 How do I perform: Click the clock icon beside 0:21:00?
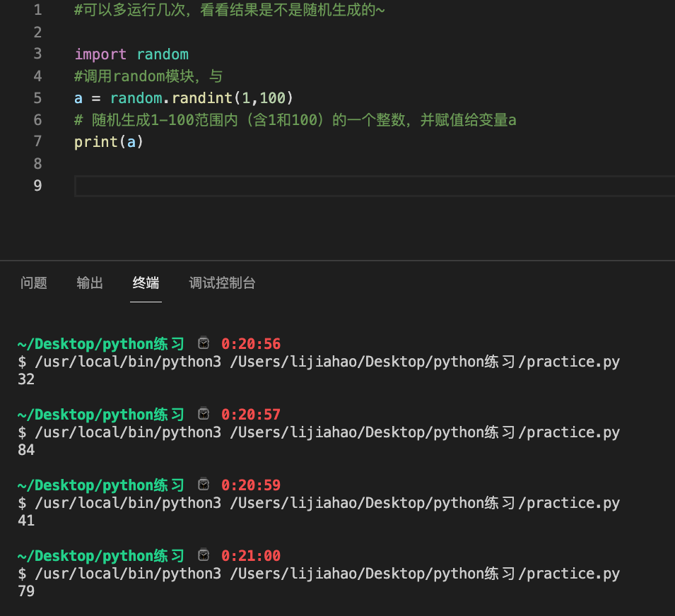coord(203,555)
